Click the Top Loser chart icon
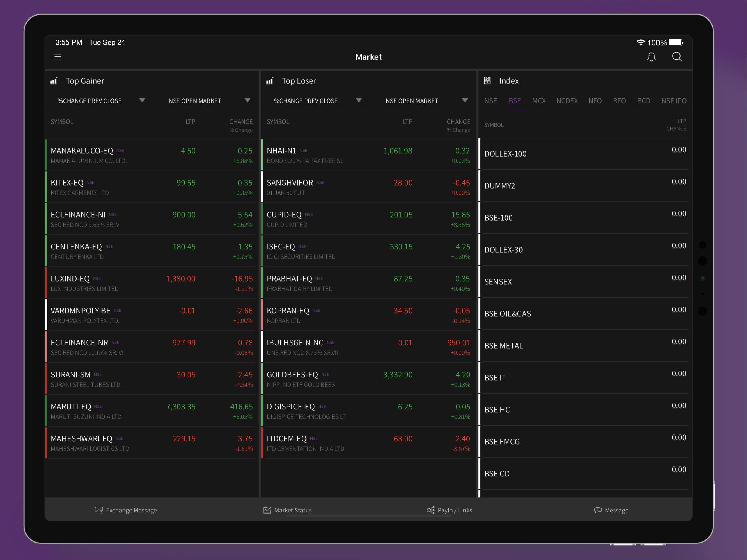 pyautogui.click(x=270, y=81)
